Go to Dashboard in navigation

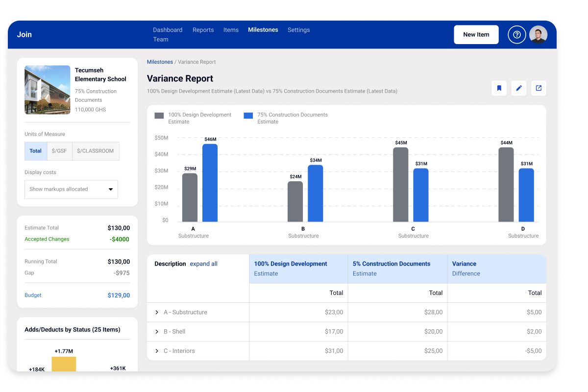(x=168, y=30)
